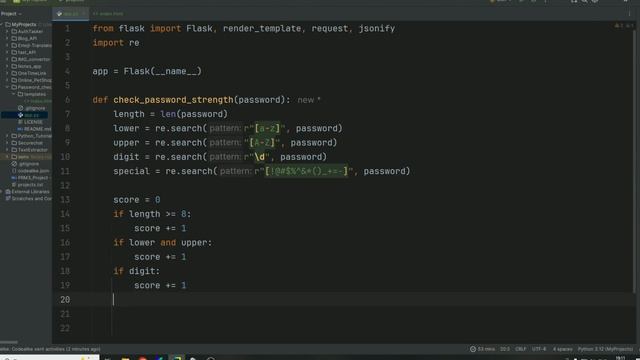The width and height of the screenshot is (640, 360).
Task: Click line number 13 in gutter
Action: (x=65, y=200)
